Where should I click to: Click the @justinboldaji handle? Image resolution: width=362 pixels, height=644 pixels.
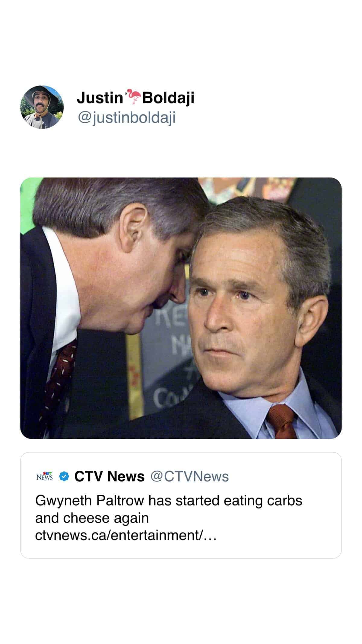pos(128,118)
